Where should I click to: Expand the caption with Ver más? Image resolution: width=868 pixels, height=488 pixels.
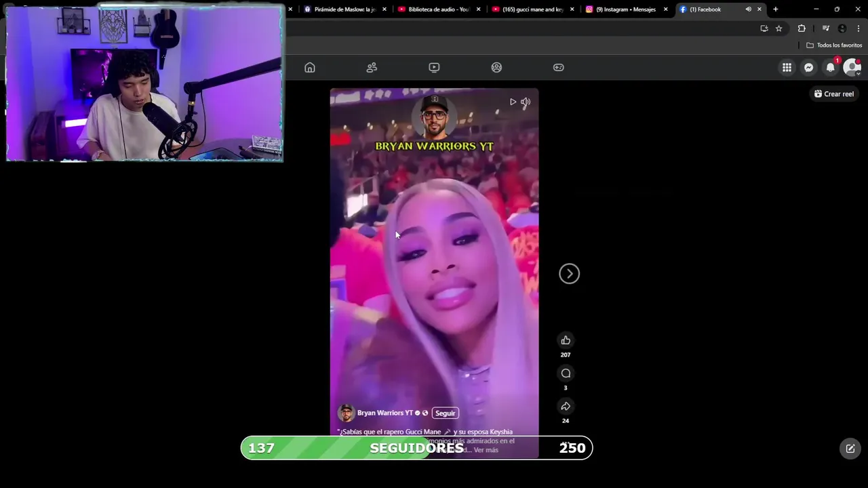(x=486, y=450)
